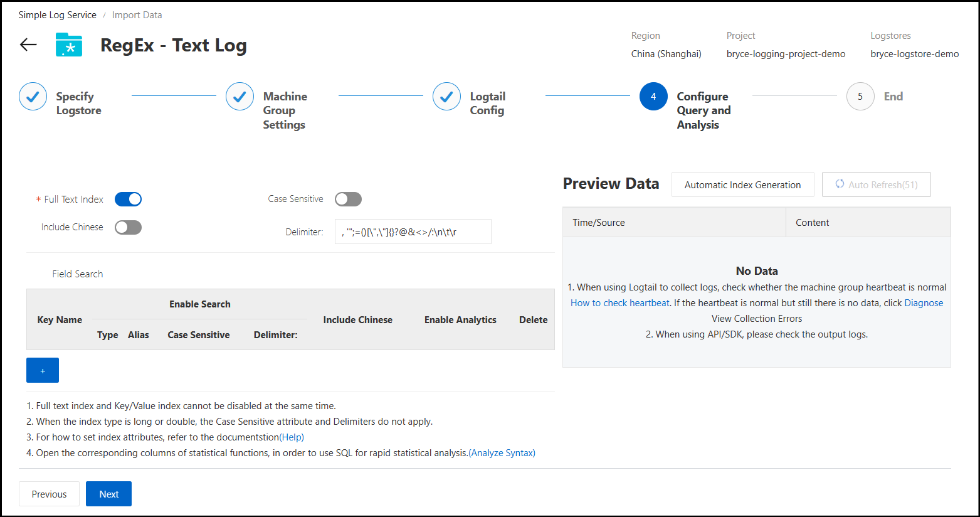Click Automatic Index Generation button
Viewport: 980px width, 517px height.
(x=742, y=184)
